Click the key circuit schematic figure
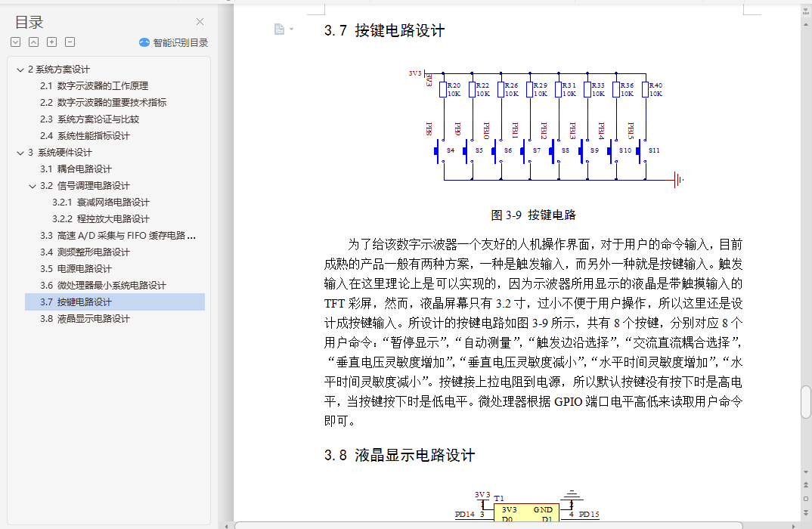This screenshot has width=812, height=529. pyautogui.click(x=547, y=128)
